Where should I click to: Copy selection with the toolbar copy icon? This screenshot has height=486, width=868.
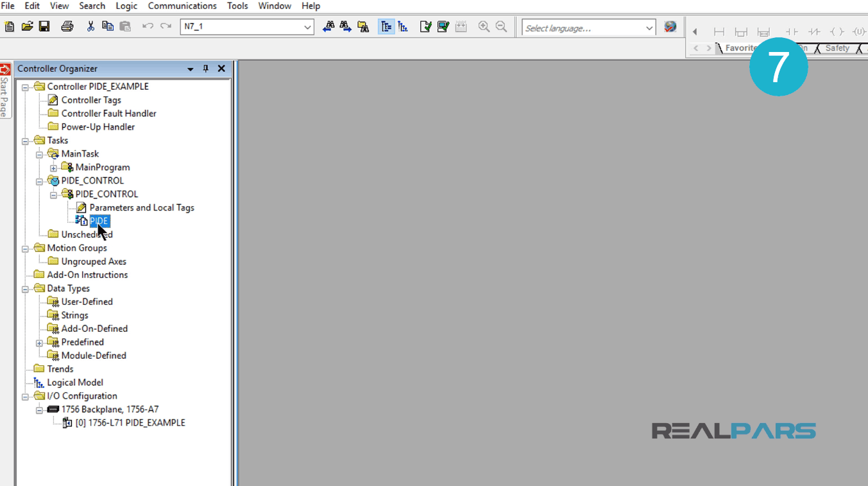click(108, 27)
